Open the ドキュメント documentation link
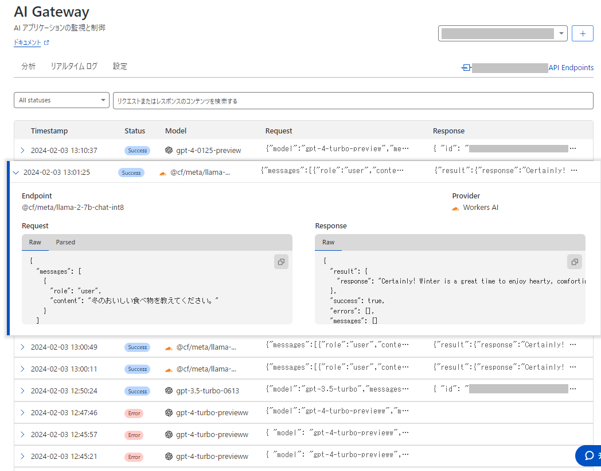Image resolution: width=601 pixels, height=471 pixels. [x=27, y=43]
